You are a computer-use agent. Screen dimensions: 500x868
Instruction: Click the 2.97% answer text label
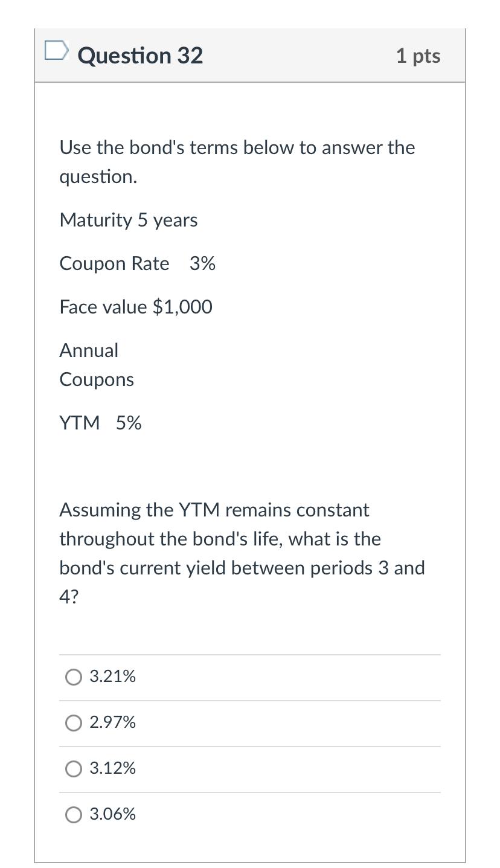coord(112,722)
